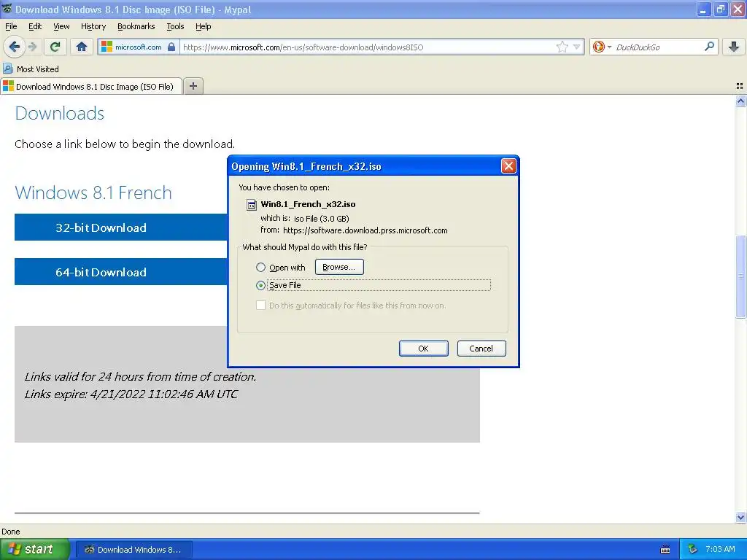Screen dimensions: 747x560
Task: Click the microsoft.com site identity badge
Action: click(138, 47)
